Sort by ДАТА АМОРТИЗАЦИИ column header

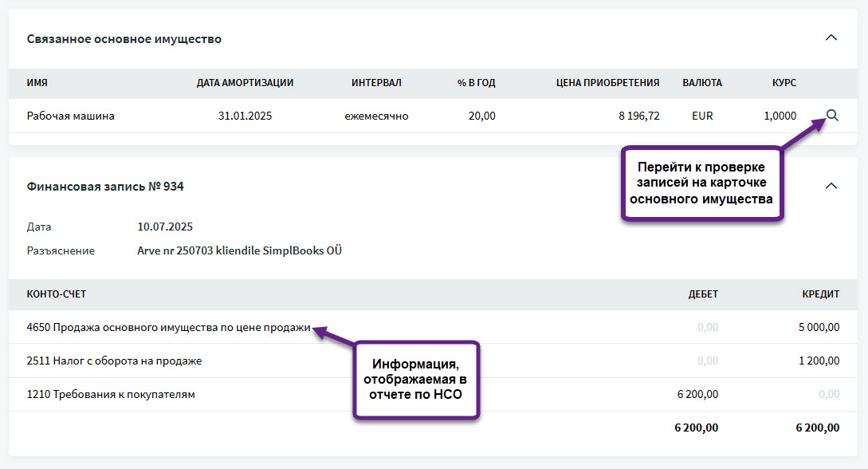tap(245, 83)
